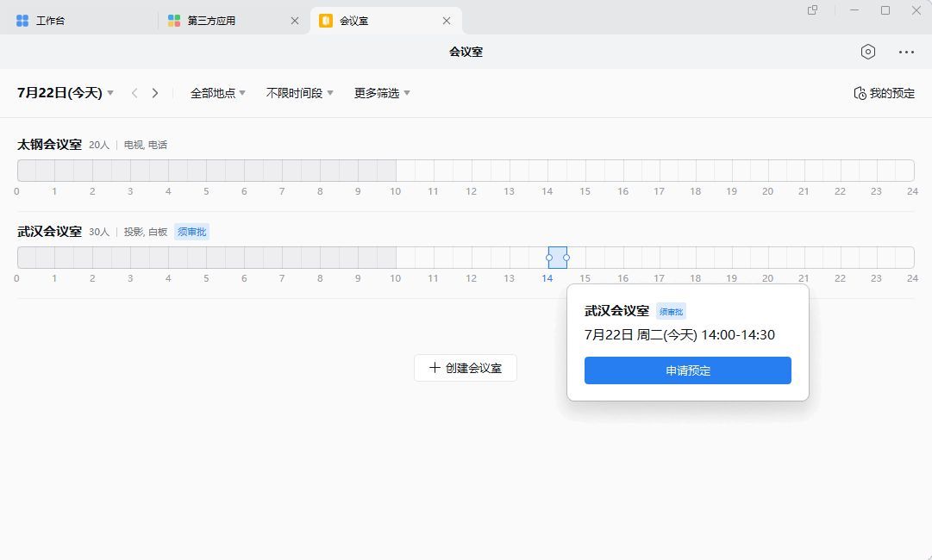The height and width of the screenshot is (560, 932).
Task: Click right handle of selected 14:00 slot
Action: click(566, 258)
